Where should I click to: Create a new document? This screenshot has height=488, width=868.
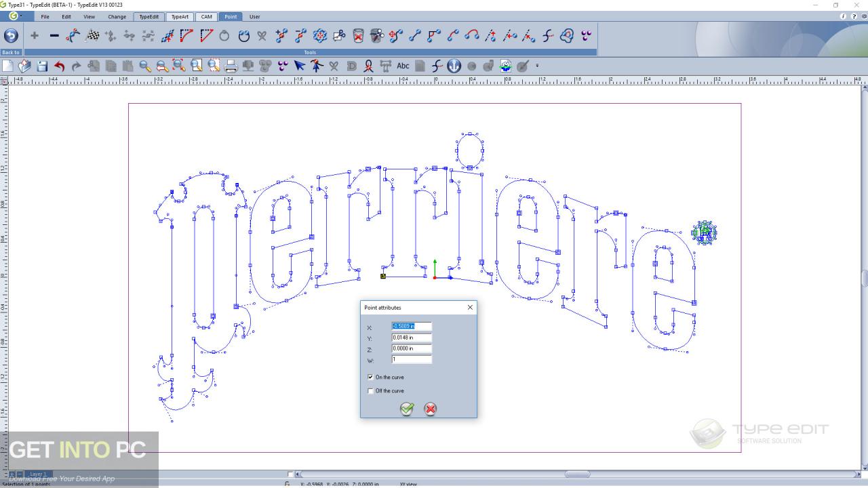(x=8, y=66)
